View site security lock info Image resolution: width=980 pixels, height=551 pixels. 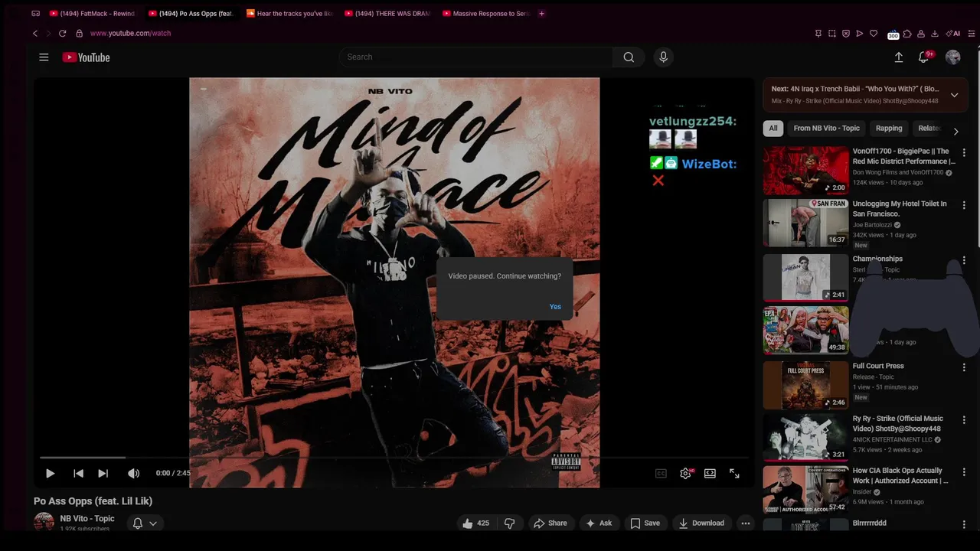(79, 34)
